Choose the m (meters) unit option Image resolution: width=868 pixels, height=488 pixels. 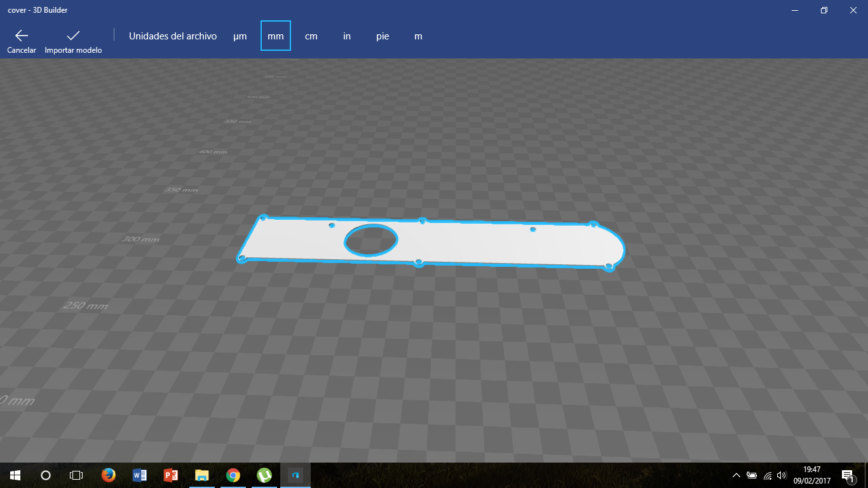pyautogui.click(x=418, y=36)
